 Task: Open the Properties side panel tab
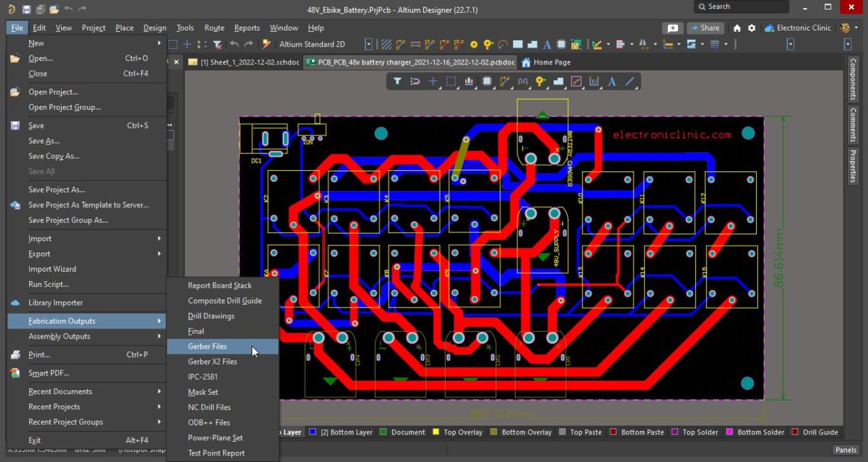pyautogui.click(x=853, y=166)
